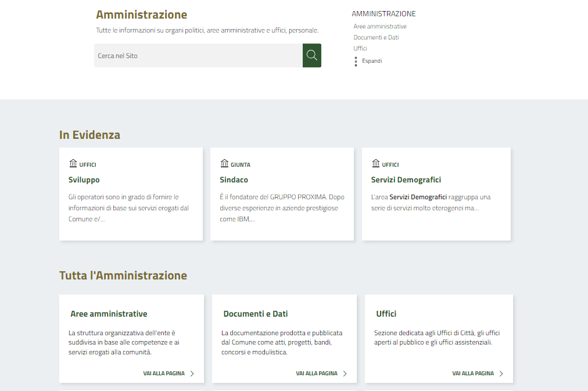Click the building icon on the Sviluppo card
The height and width of the screenshot is (391, 588).
tap(73, 164)
